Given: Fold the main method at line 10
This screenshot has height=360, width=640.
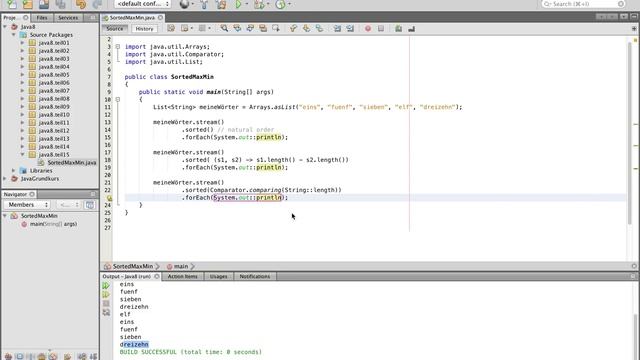Looking at the screenshot, I should pos(118,99).
